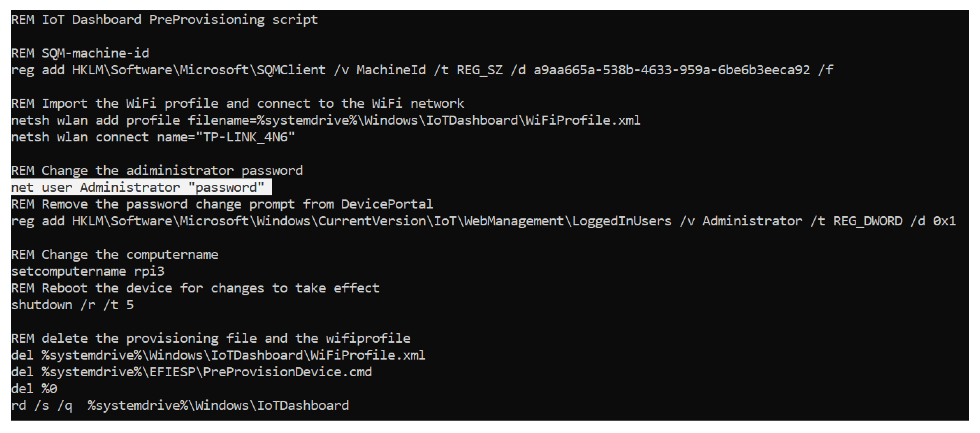The image size is (980, 433).
Task: Click the "TP-LINK_4N6" network name
Action: tap(245, 137)
